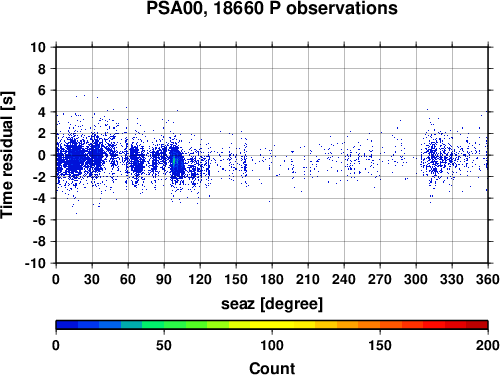Click the yellow section of the colorbar
Image resolution: width=500 pixels, height=375 pixels.
click(x=272, y=325)
